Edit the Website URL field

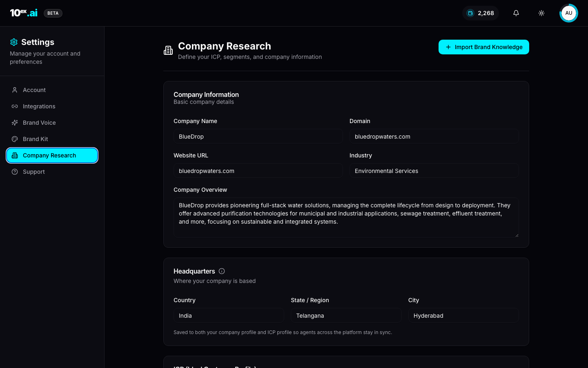point(258,171)
